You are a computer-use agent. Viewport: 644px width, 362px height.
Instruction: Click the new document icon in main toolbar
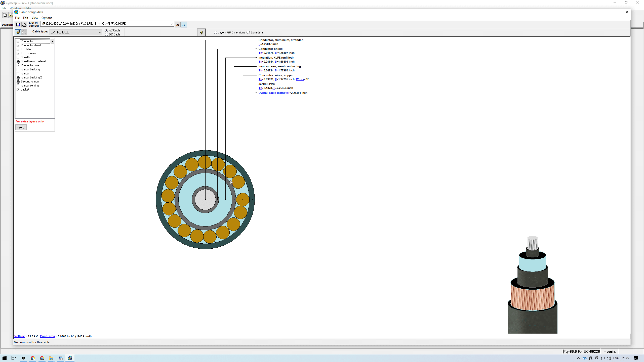[5, 15]
